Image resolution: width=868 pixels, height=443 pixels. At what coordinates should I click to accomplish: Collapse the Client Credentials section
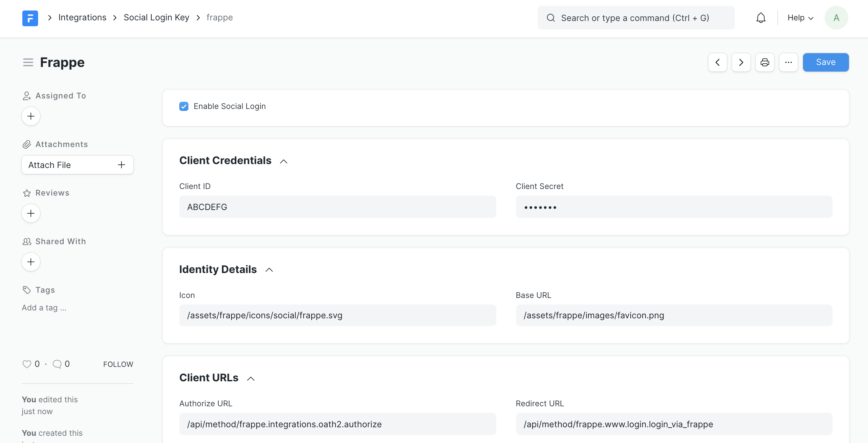(x=284, y=161)
